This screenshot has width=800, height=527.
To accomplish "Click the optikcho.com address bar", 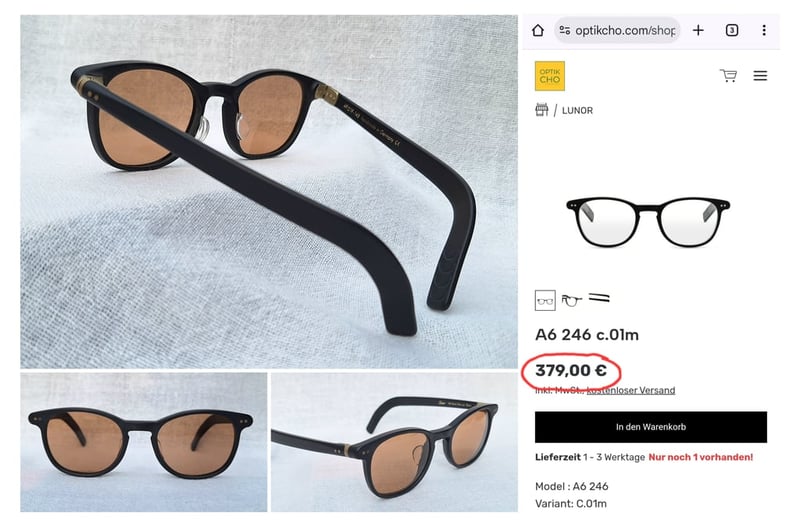I will click(622, 30).
